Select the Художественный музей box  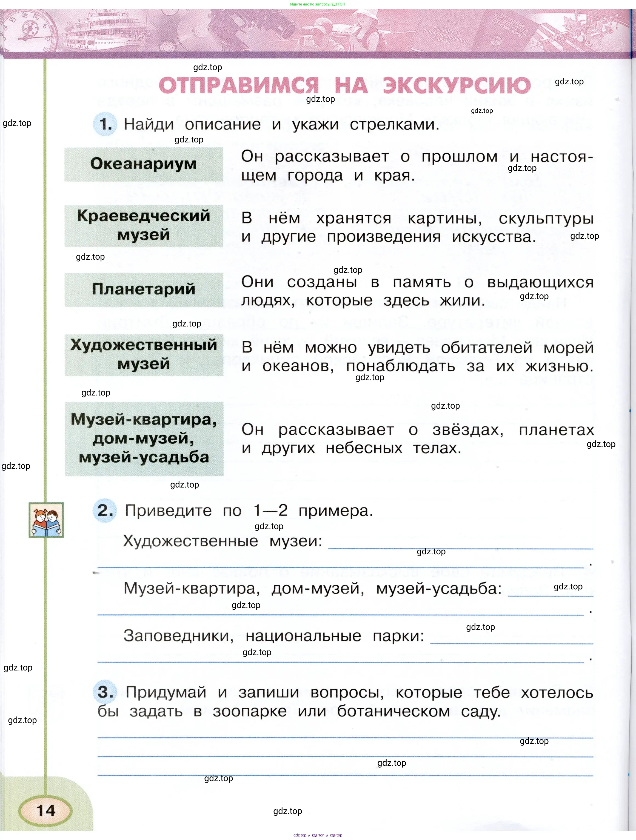click(144, 354)
